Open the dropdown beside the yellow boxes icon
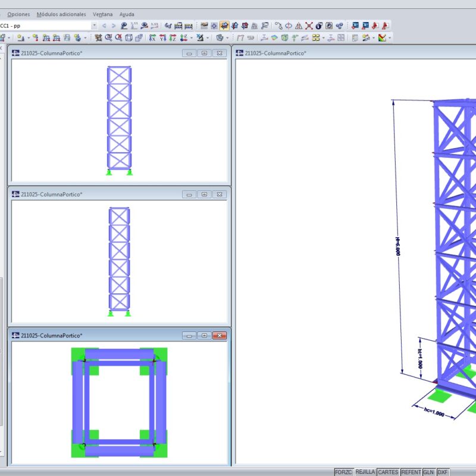This screenshot has width=476, height=476. click(323, 38)
